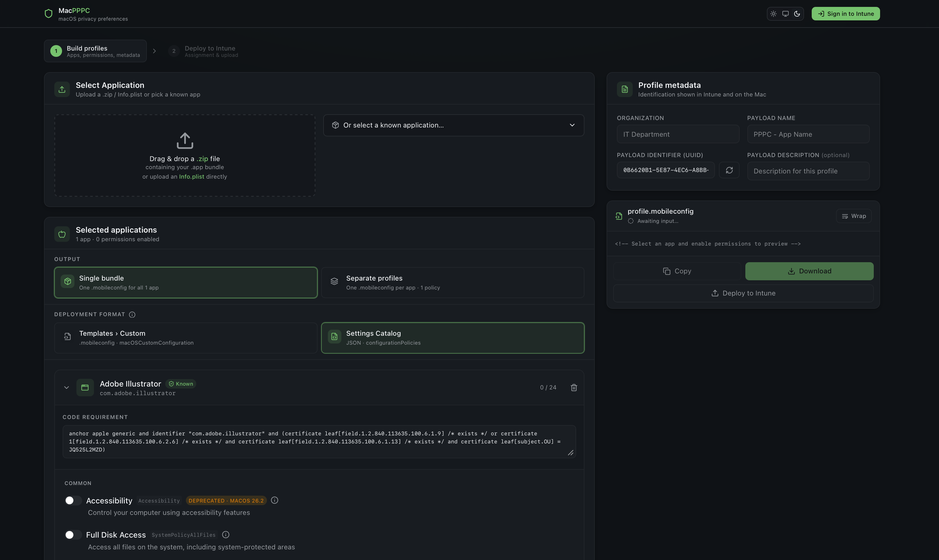Click the com.adobe.illustrator bundle identifier
Image resolution: width=939 pixels, height=560 pixels.
(x=137, y=393)
